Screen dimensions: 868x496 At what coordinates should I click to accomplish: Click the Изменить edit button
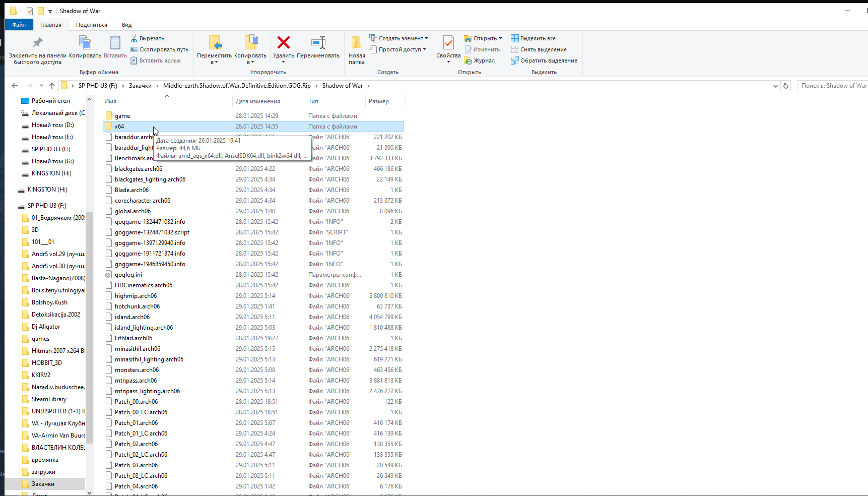482,49
